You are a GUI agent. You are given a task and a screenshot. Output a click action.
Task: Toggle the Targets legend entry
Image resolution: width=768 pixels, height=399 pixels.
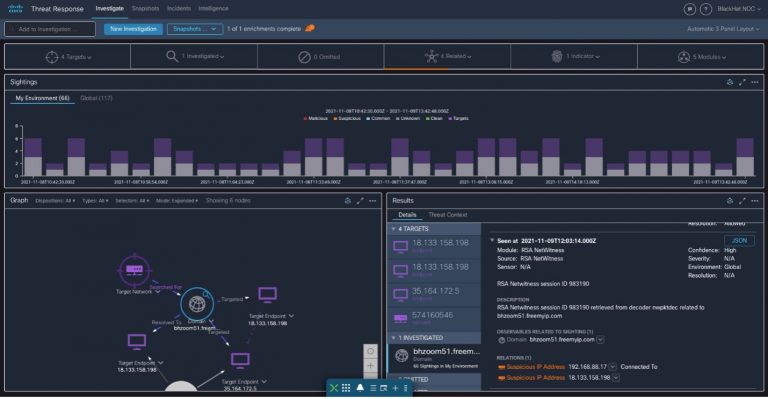click(458, 118)
